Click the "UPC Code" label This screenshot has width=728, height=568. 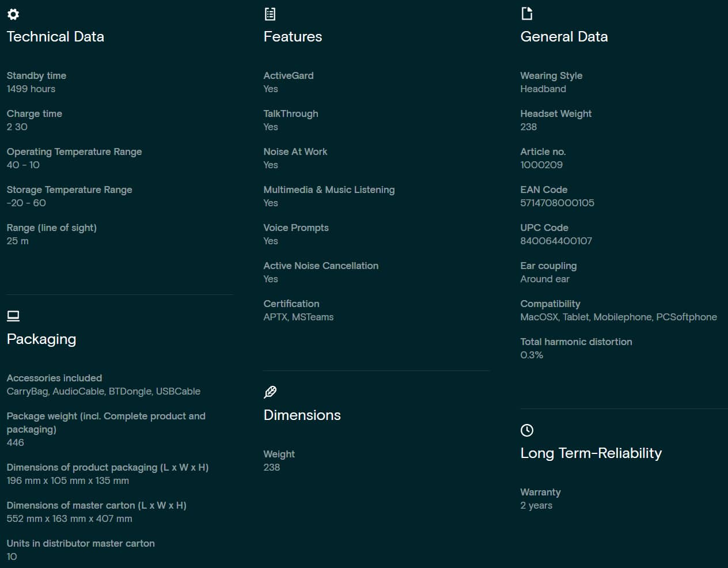tap(544, 228)
